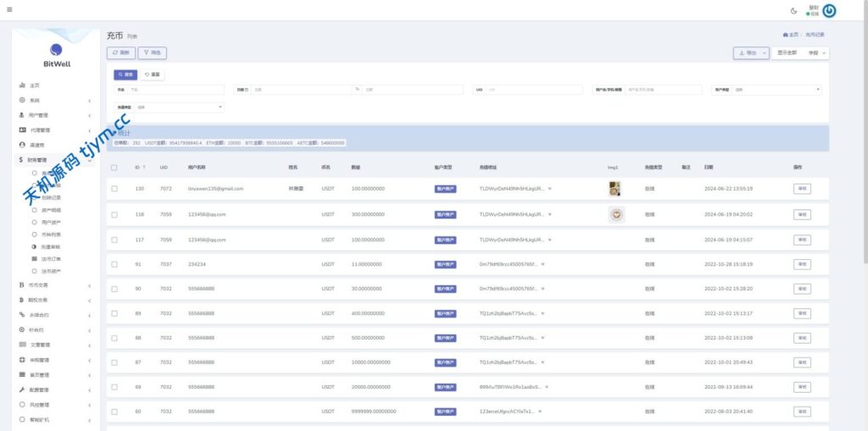Image resolution: width=868 pixels, height=431 pixels.
Task: Toggle dark mode with the moon icon
Action: click(793, 11)
